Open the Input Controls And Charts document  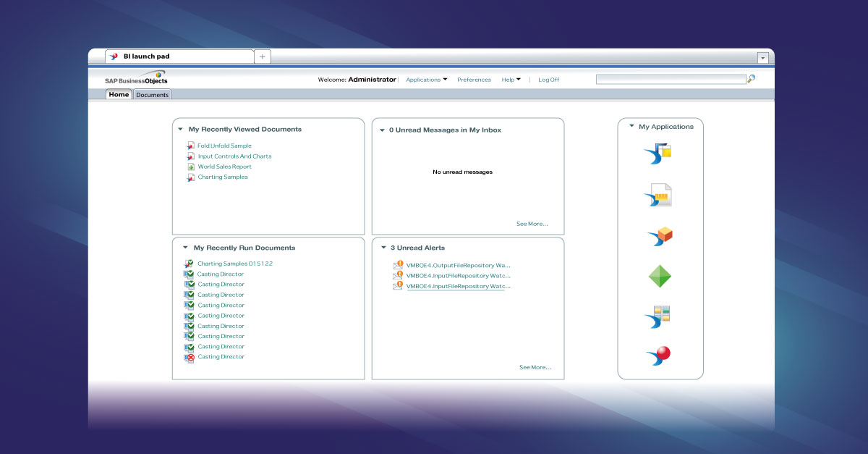pyautogui.click(x=235, y=156)
